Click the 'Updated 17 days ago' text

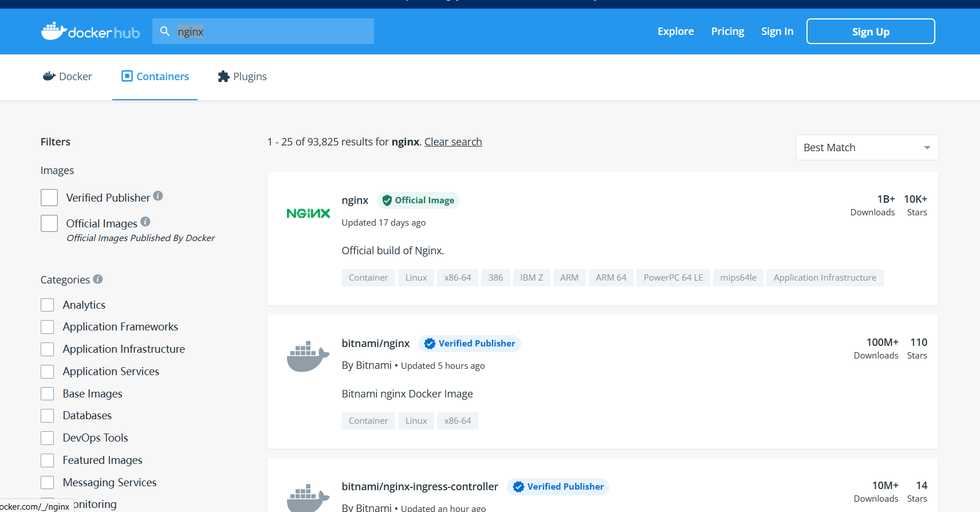click(x=384, y=223)
